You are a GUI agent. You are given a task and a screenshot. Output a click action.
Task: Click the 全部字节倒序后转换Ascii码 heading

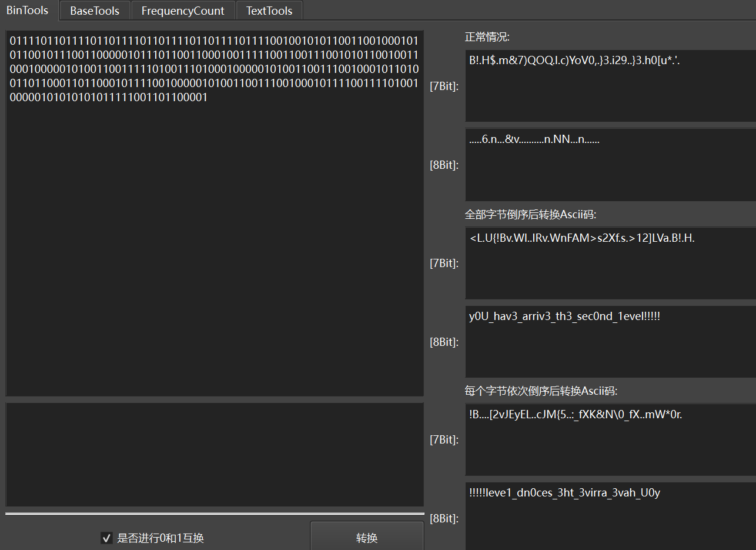[531, 215]
